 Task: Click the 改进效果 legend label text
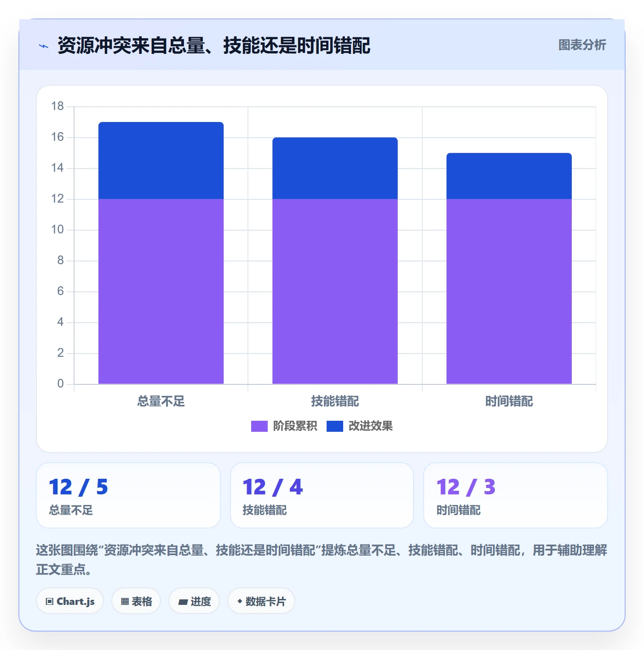click(x=370, y=426)
